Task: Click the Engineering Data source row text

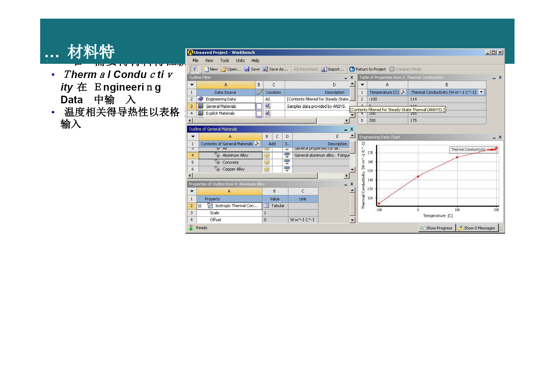Action: pyautogui.click(x=220, y=99)
